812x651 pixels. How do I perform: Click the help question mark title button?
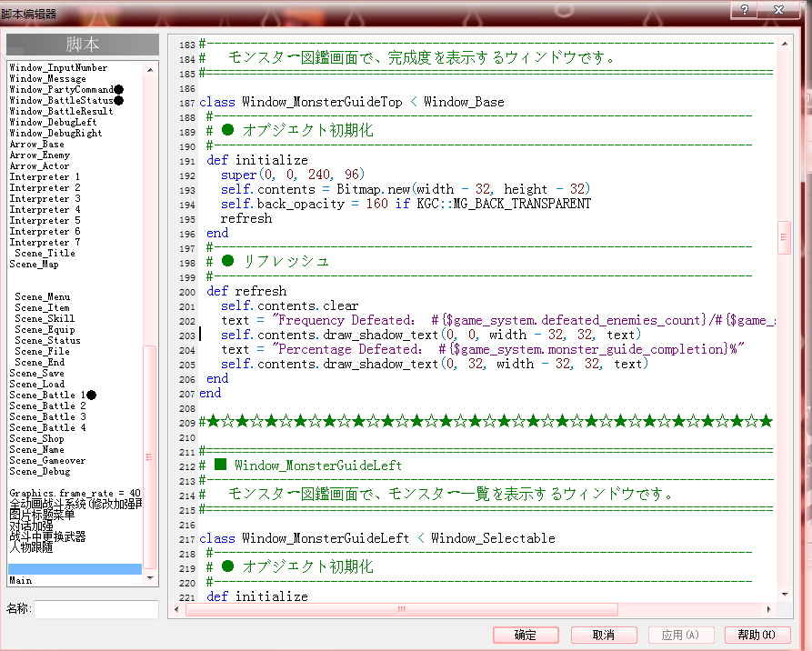point(744,10)
